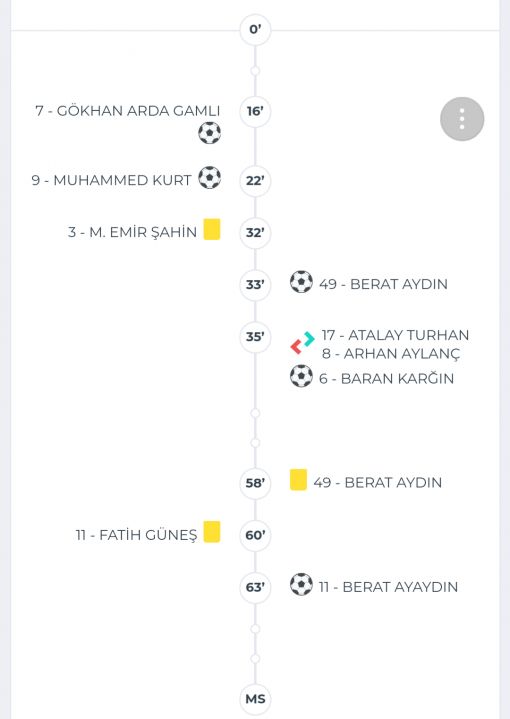Select the 58' timeline marker
The image size is (510, 719).
click(x=255, y=483)
